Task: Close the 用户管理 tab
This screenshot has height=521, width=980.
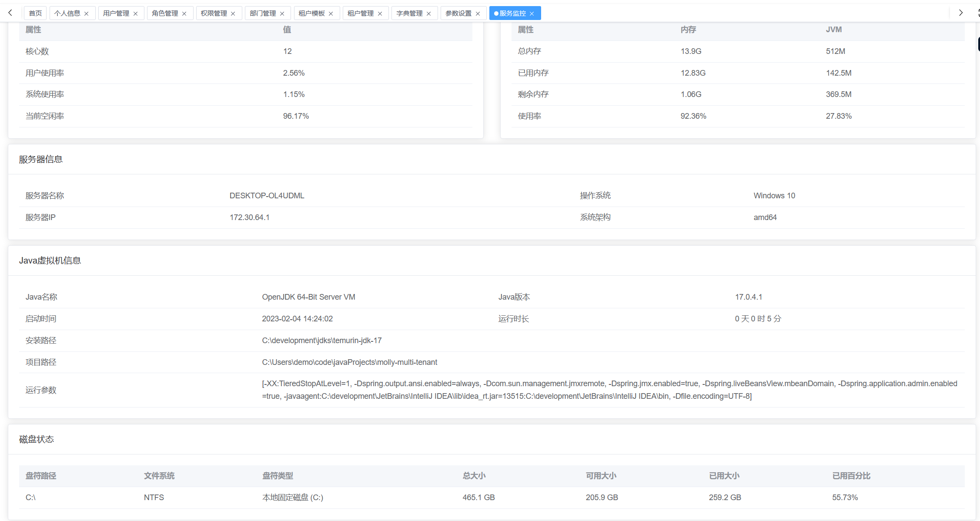Action: (x=136, y=13)
